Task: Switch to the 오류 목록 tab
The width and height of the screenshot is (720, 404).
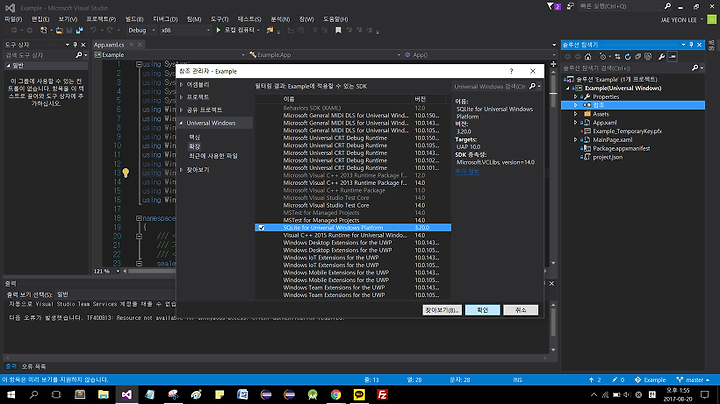Action: pos(34,366)
